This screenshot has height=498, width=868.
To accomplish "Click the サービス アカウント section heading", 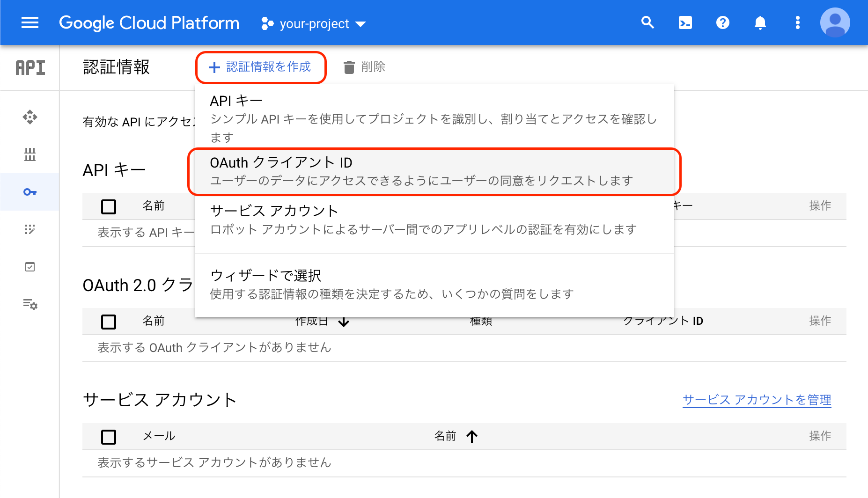I will pos(160,400).
